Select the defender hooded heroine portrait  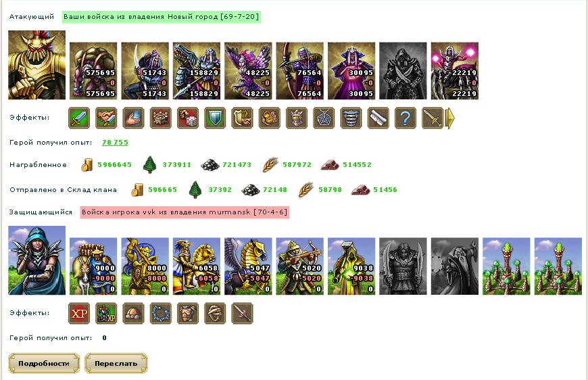tap(36, 260)
